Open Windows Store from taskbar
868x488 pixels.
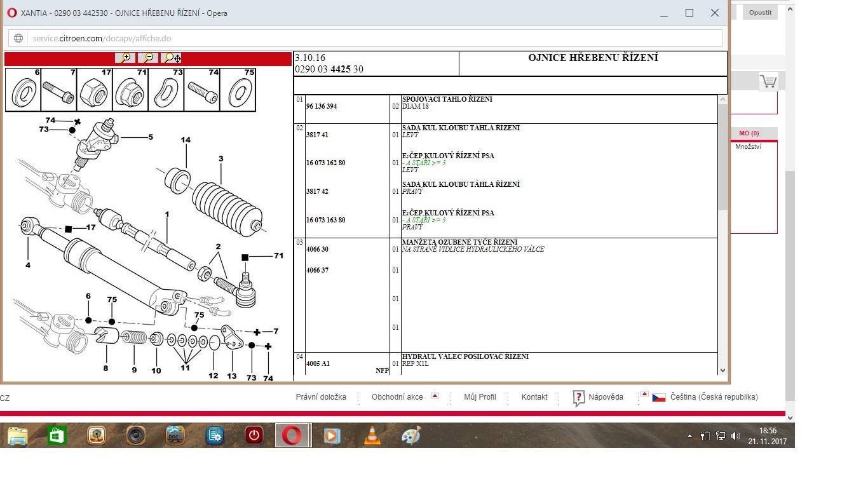(57, 436)
